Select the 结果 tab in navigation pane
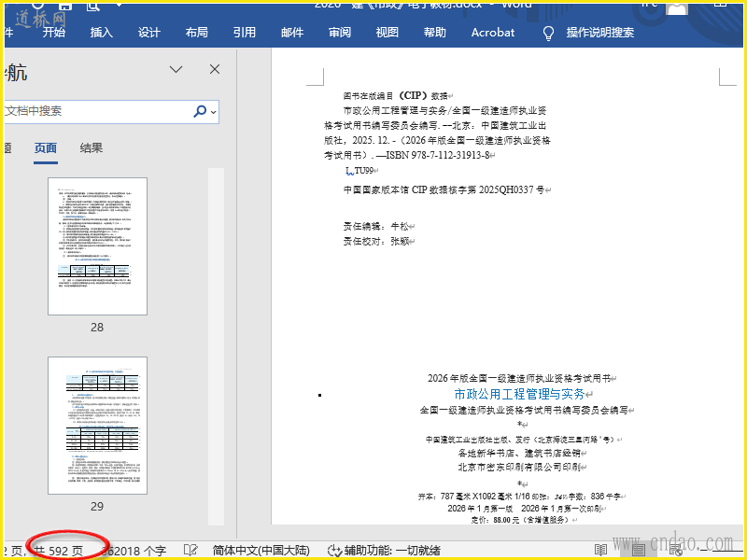 pyautogui.click(x=91, y=148)
